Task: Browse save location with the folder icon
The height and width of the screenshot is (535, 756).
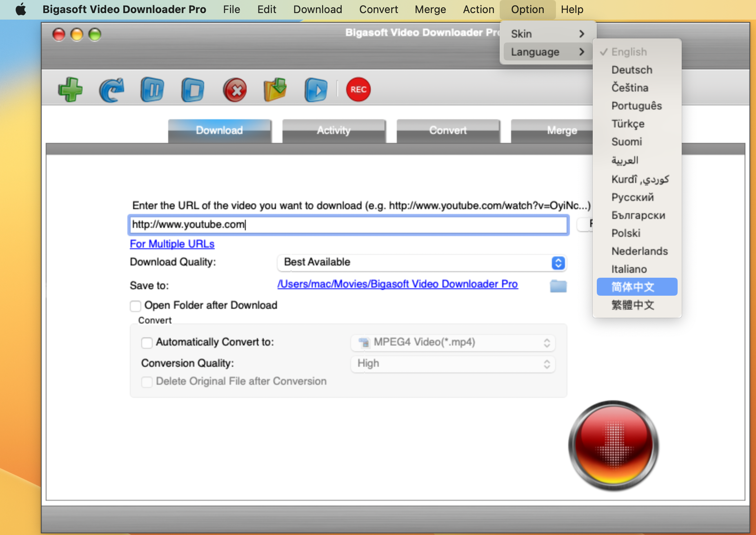Action: (x=558, y=286)
